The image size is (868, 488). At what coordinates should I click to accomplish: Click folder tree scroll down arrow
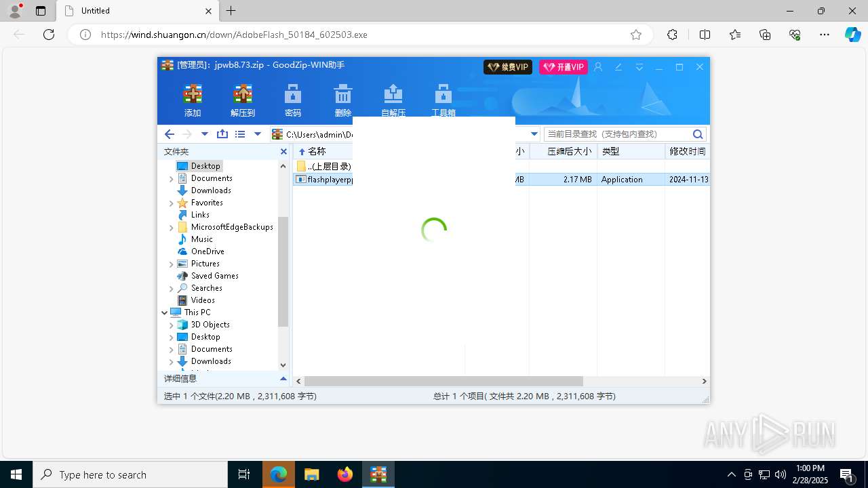coord(283,365)
